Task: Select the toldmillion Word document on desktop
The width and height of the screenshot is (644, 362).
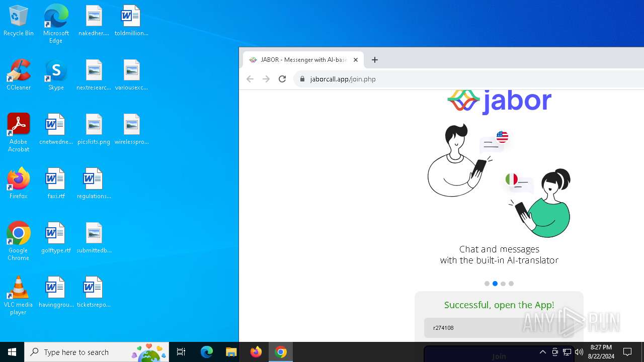Action: tap(131, 21)
